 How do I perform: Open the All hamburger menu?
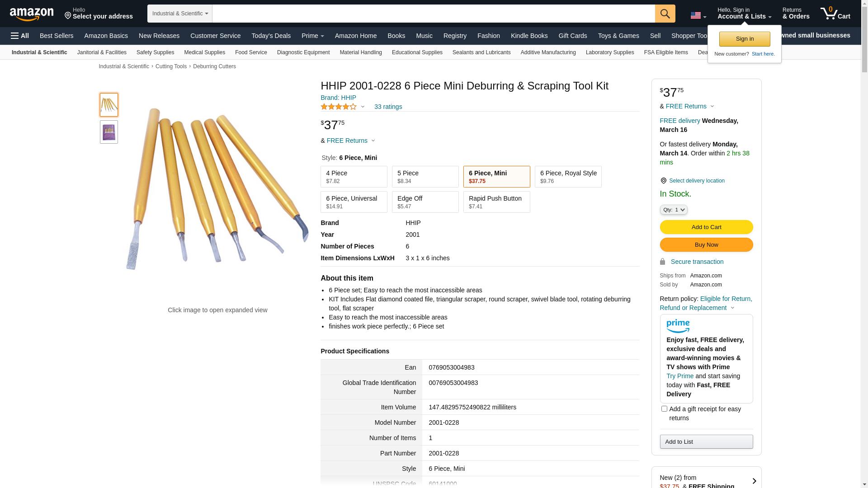[x=20, y=36]
